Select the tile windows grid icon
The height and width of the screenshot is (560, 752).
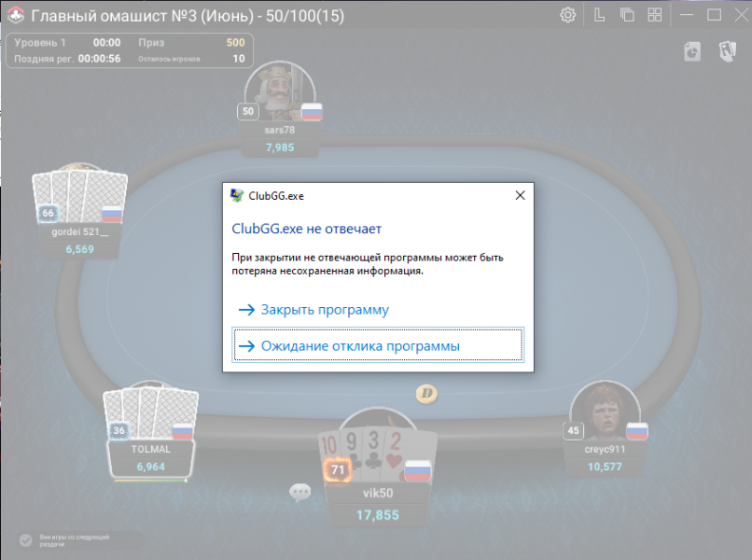[x=655, y=15]
